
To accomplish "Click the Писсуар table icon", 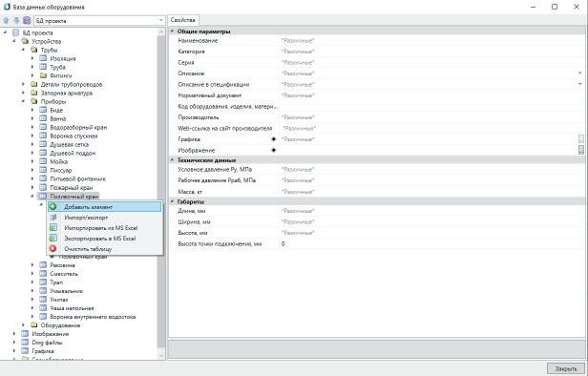I will [x=43, y=170].
